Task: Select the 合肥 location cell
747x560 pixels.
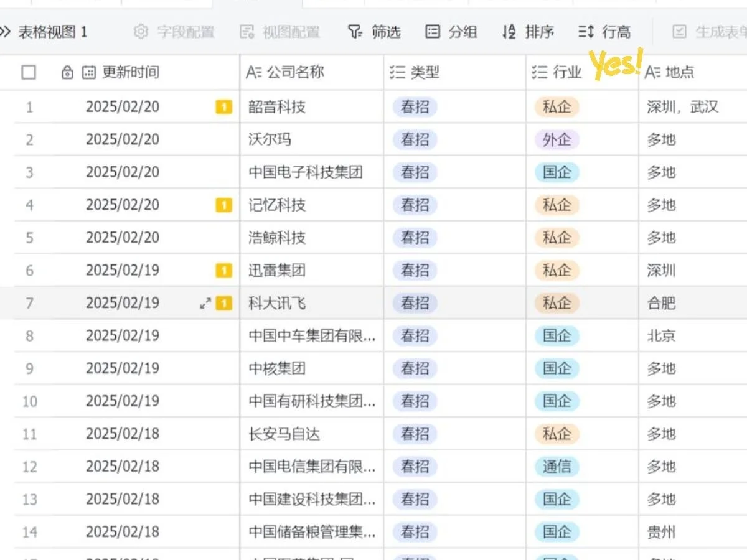Action: click(693, 303)
